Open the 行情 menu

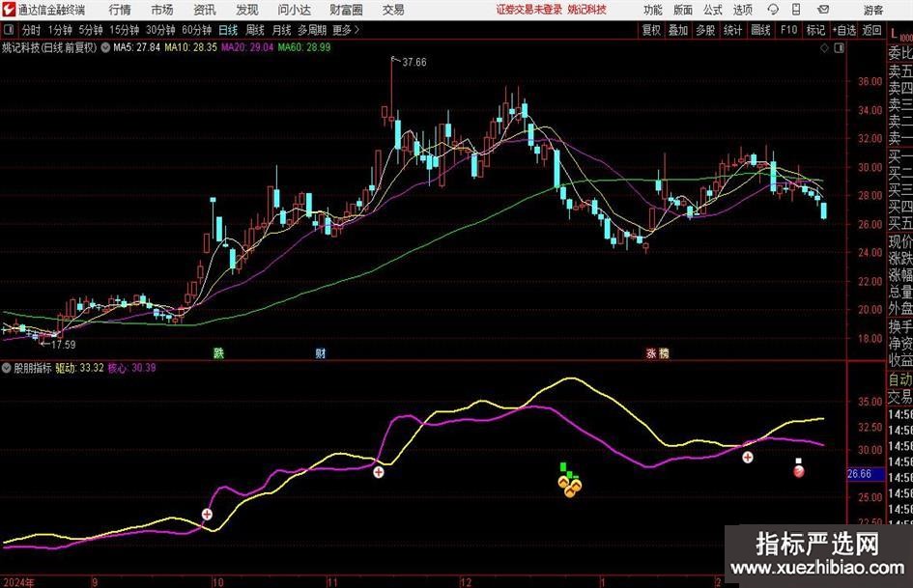click(120, 10)
